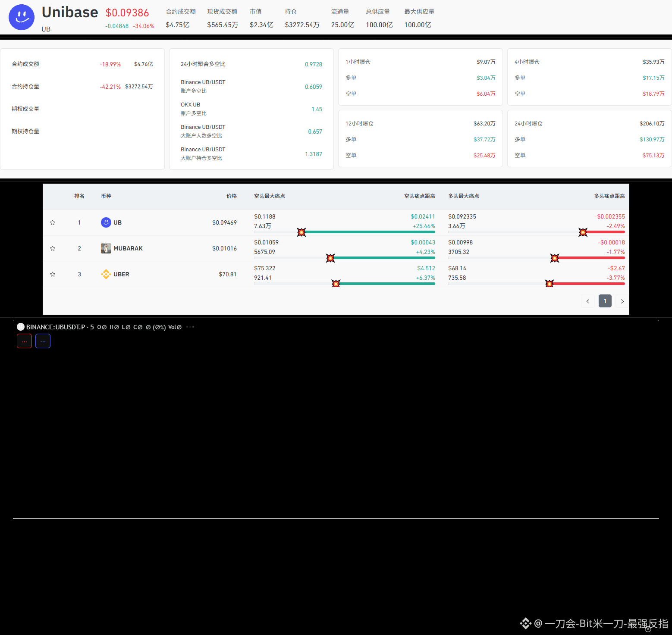
Task: Click the 4小时爆仓 total $35.93万
Action: click(653, 62)
